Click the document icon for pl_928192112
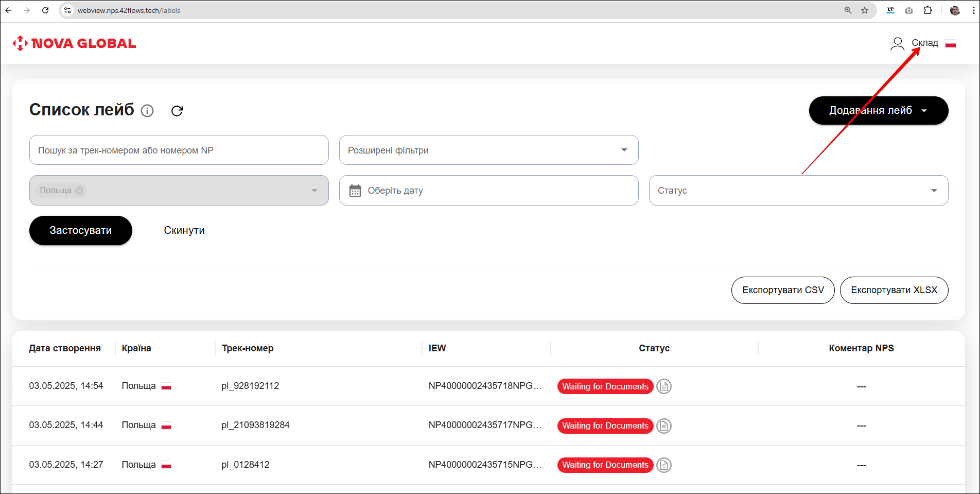This screenshot has width=980, height=494. point(664,386)
